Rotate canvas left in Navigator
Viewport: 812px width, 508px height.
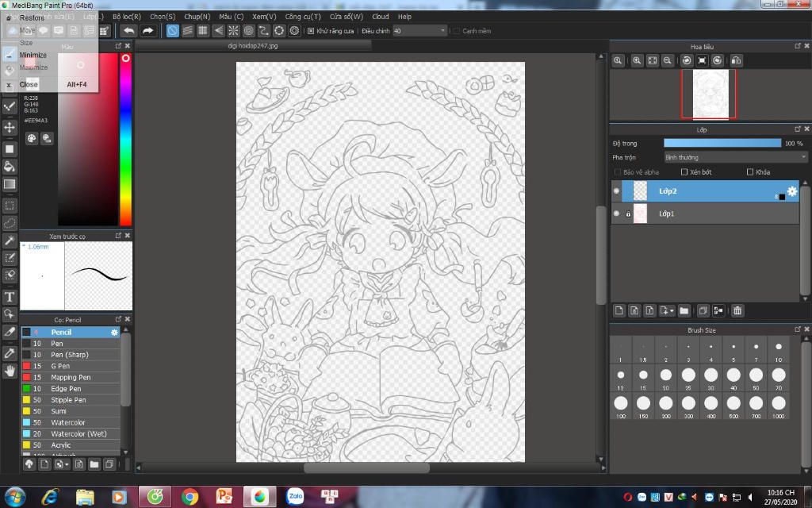[x=687, y=60]
